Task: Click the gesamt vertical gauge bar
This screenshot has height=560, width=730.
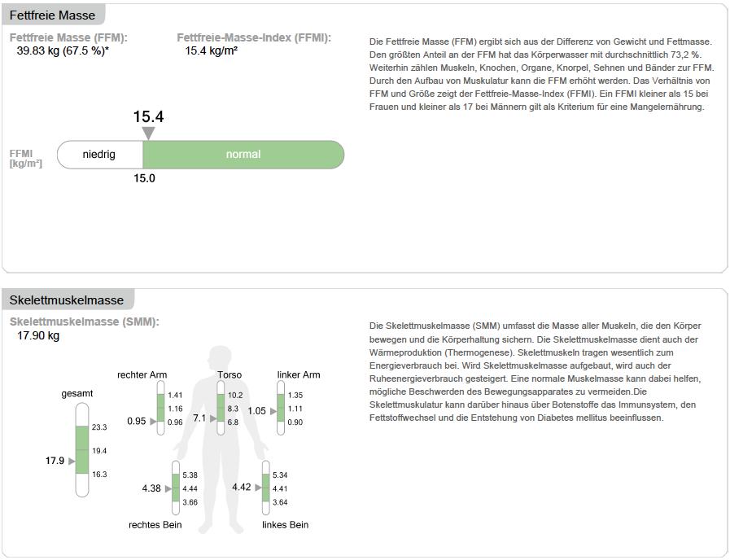Action: point(82,450)
